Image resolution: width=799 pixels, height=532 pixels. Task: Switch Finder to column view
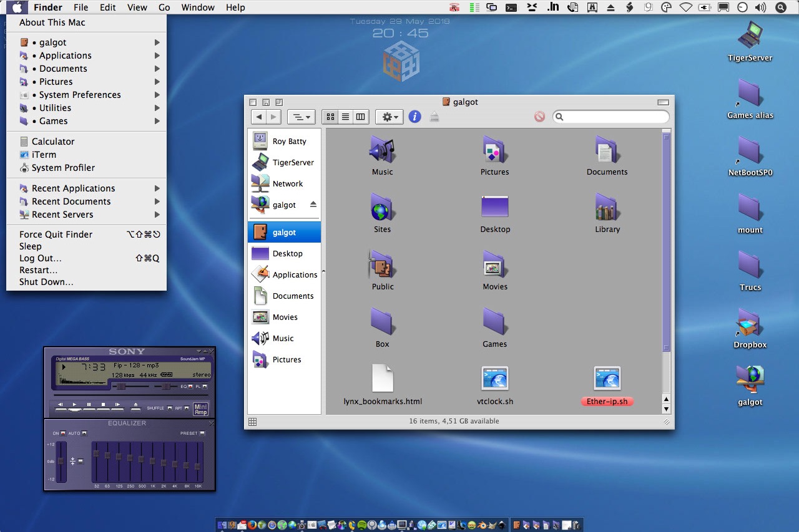[360, 117]
